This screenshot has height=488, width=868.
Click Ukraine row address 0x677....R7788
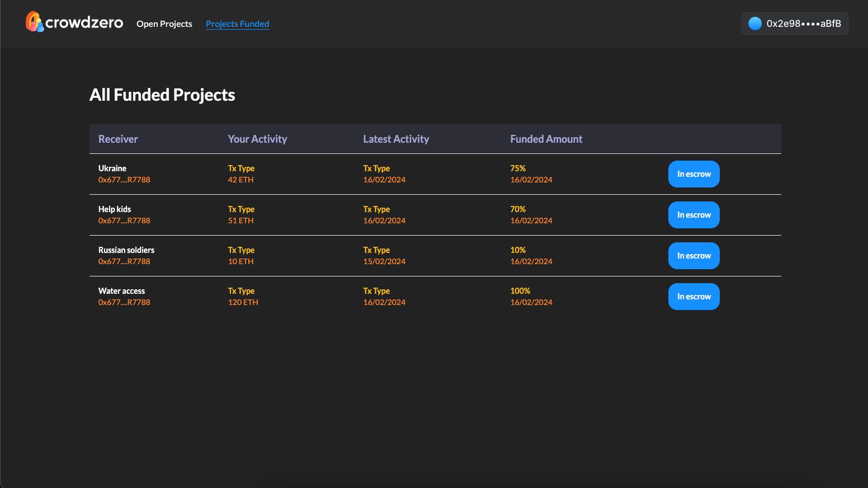click(x=124, y=180)
